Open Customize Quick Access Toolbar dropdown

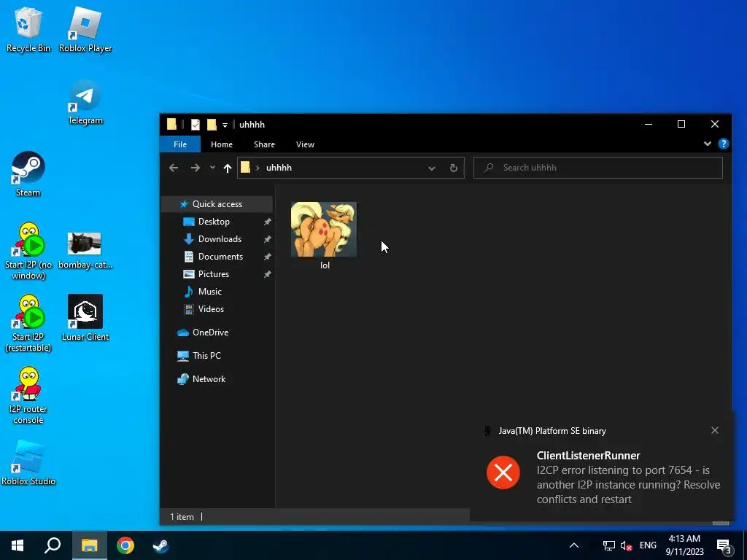click(x=225, y=125)
